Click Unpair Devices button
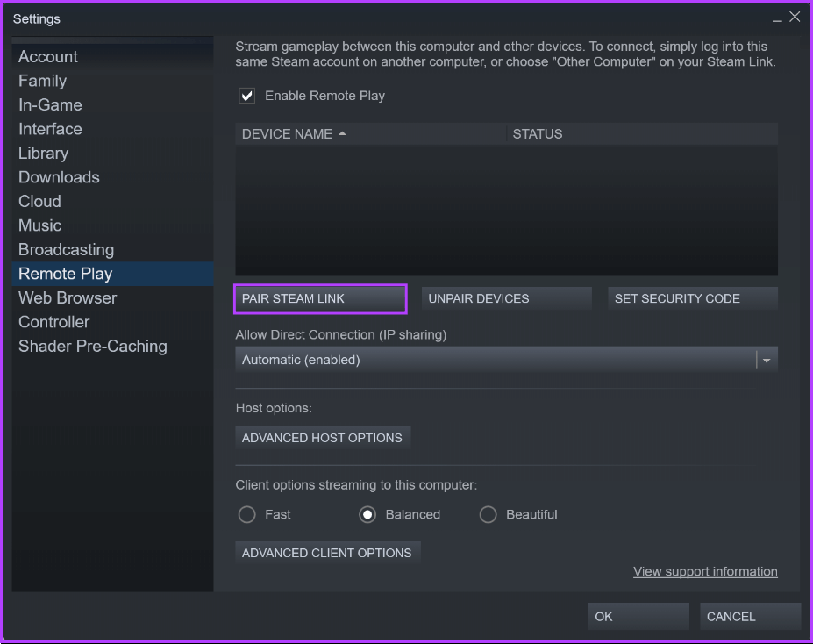This screenshot has height=644, width=813. pos(507,298)
